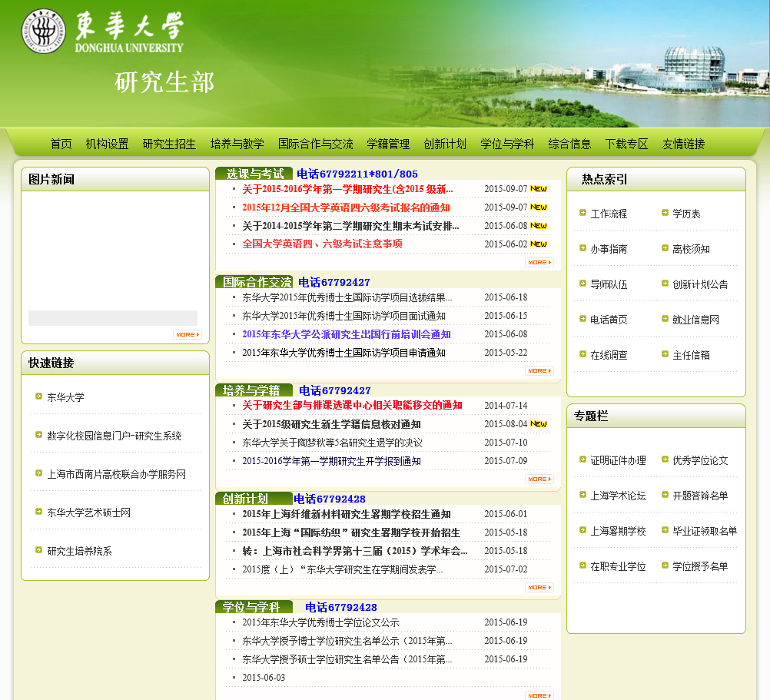The width and height of the screenshot is (770, 700).
Task: Open the 创新计划 navigation menu
Action: (445, 144)
